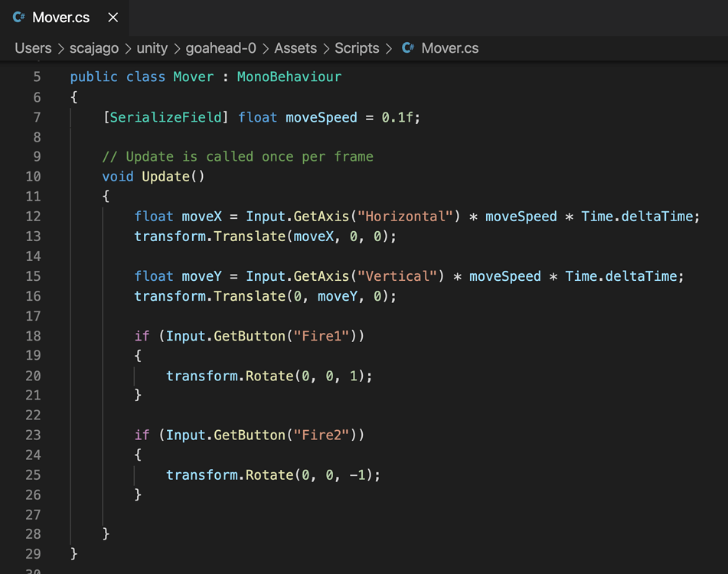Image resolution: width=728 pixels, height=574 pixels.
Task: Open the goahead-0 breadcrumb dropdown
Action: 220,47
